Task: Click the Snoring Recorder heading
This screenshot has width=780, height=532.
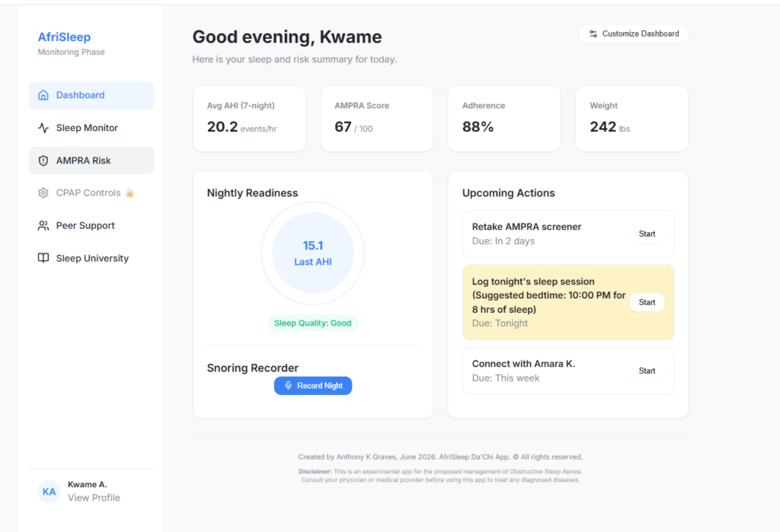Action: [x=253, y=368]
